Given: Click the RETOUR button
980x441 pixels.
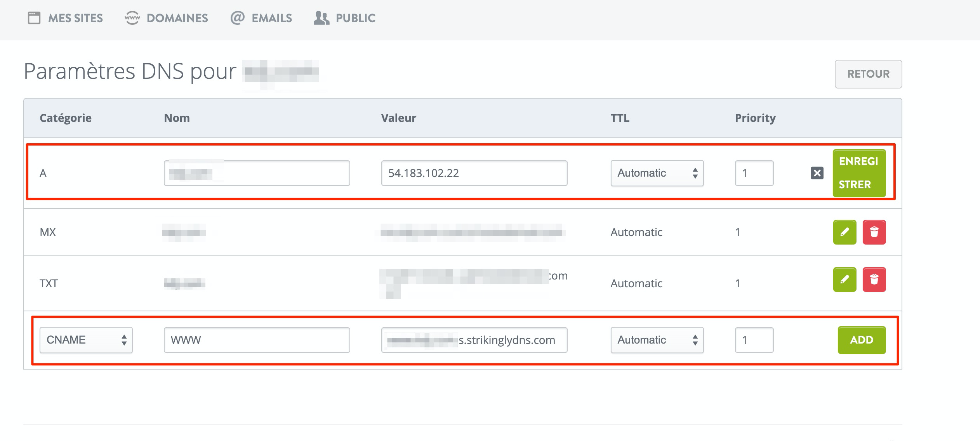Looking at the screenshot, I should (868, 74).
